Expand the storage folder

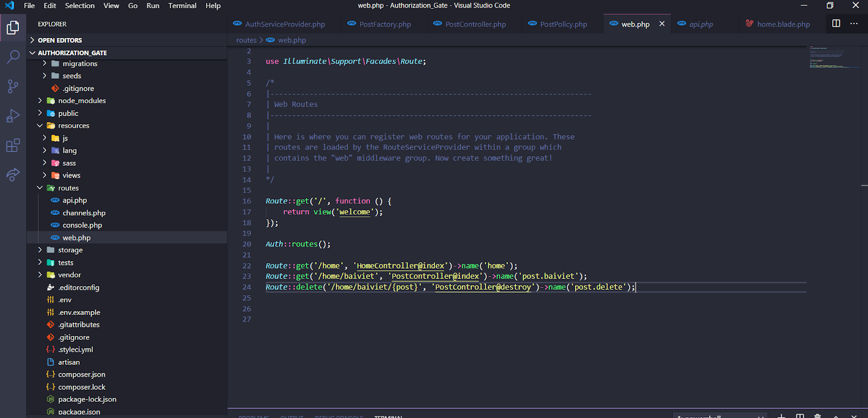click(x=40, y=250)
